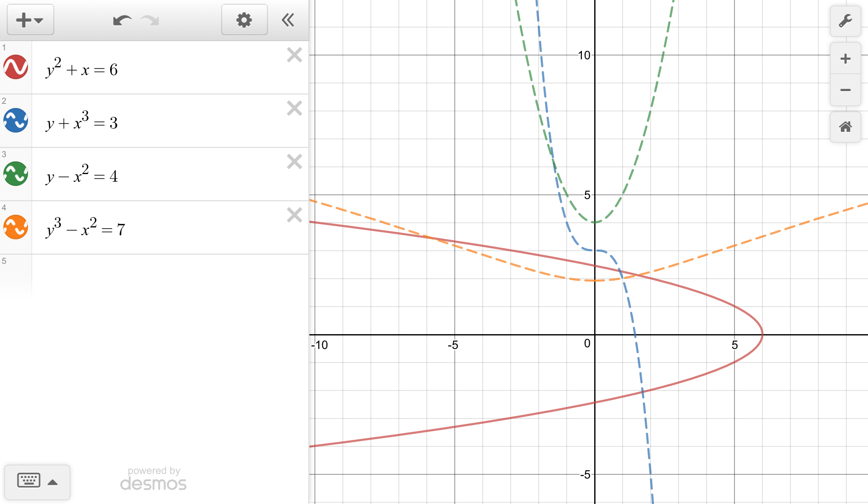Zoom out of the graph
Screen dimensions: 868x504
(845, 90)
